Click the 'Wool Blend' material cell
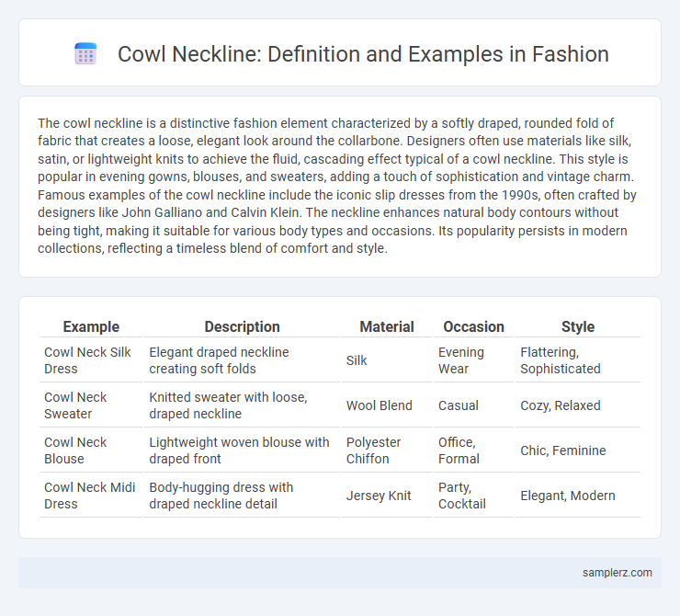 (x=387, y=405)
